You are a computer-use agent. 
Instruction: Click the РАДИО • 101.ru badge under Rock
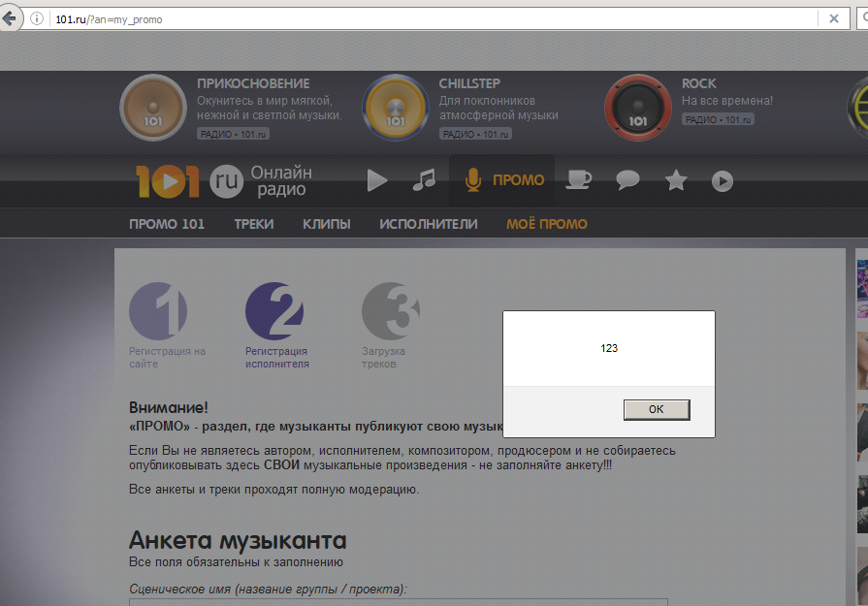pos(718,119)
